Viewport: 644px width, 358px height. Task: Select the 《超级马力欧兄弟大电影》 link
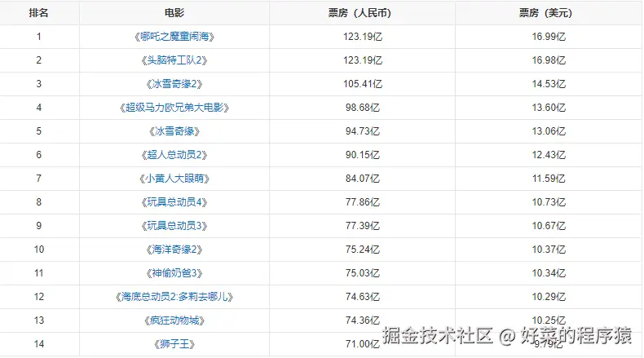click(174, 108)
